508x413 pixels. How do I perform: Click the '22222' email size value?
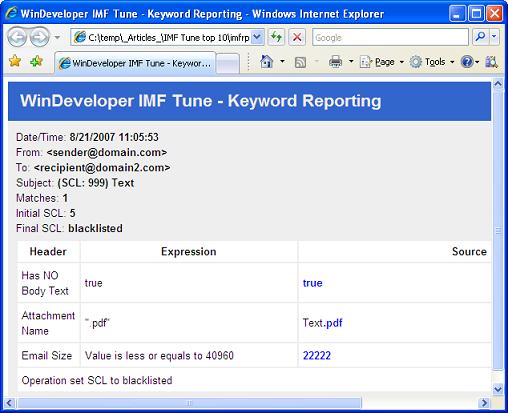(317, 355)
